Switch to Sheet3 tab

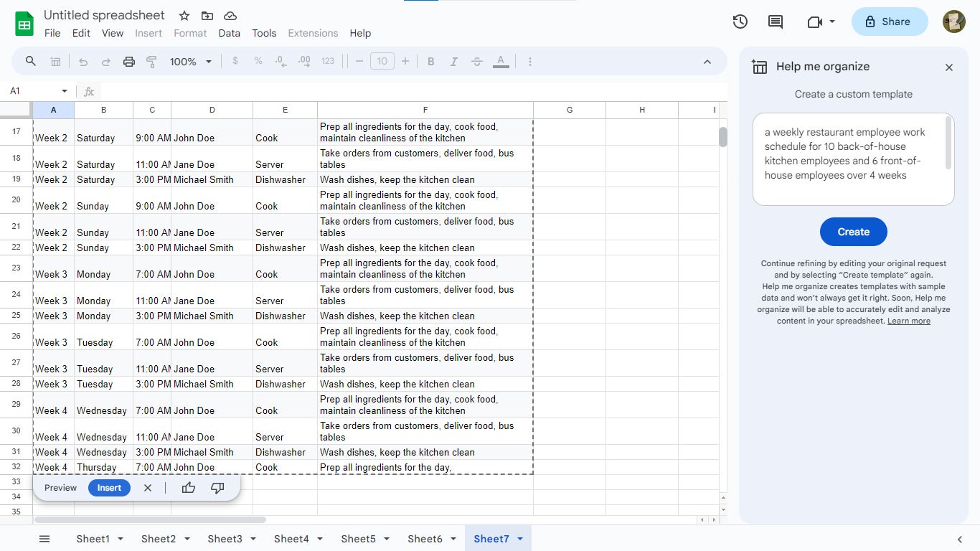pos(225,539)
